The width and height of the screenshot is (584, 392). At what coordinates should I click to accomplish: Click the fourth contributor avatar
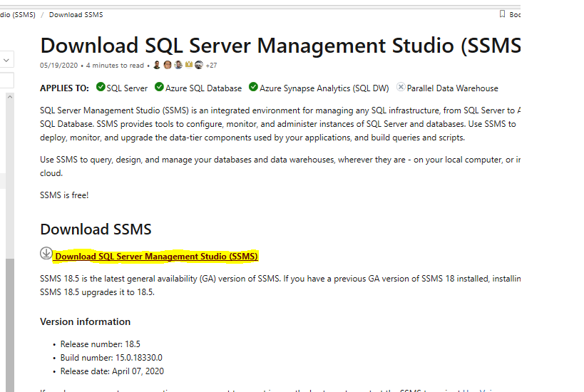(x=189, y=65)
